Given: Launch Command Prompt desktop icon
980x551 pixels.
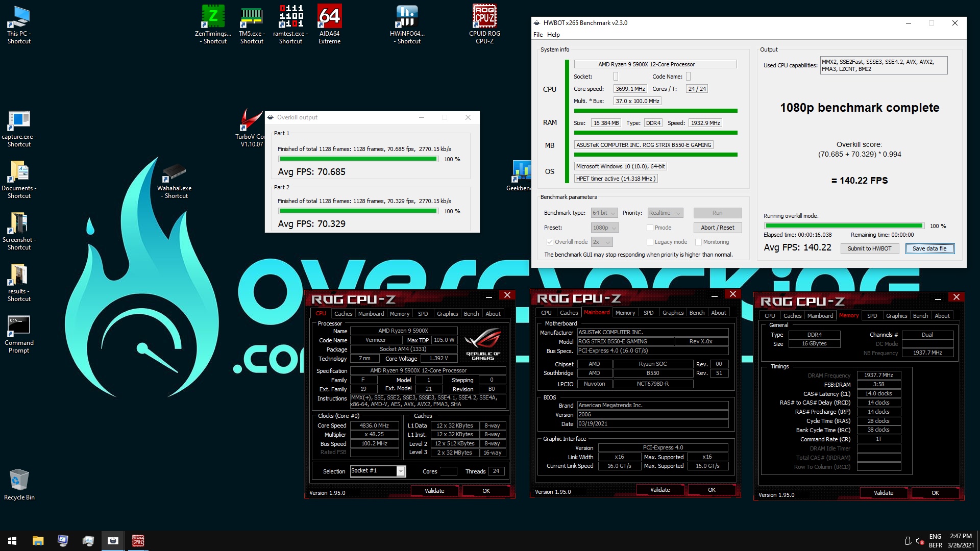Looking at the screenshot, I should pos(19,335).
